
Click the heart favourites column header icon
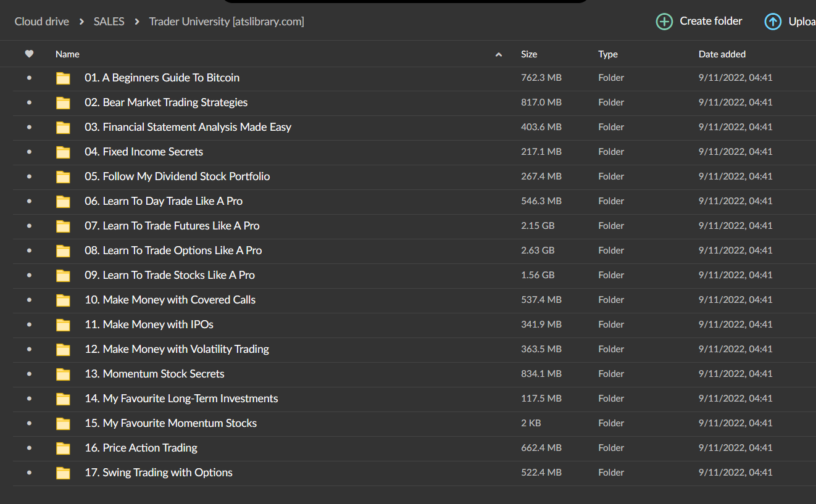[x=29, y=54]
